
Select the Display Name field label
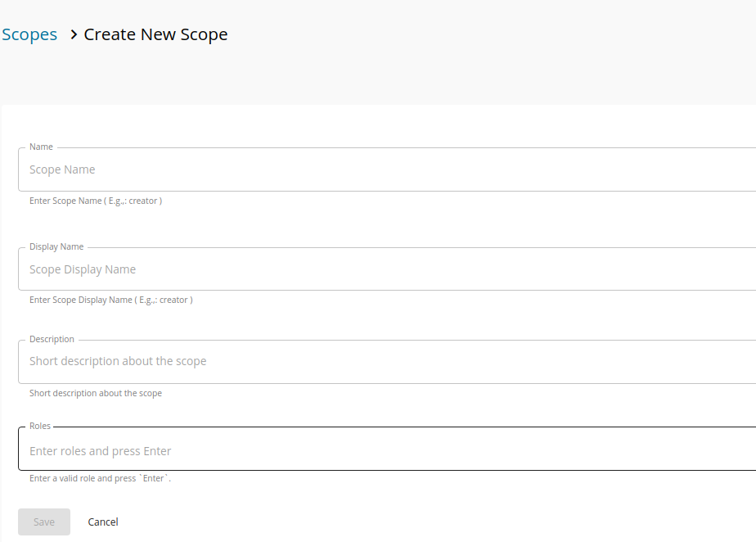pyautogui.click(x=56, y=246)
